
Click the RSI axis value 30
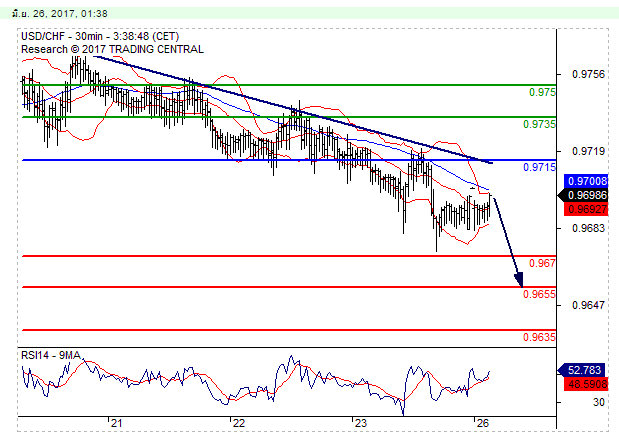click(x=599, y=403)
